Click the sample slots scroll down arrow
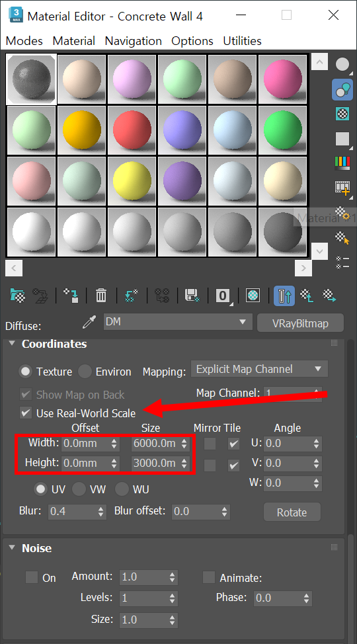357x644 pixels. pyautogui.click(x=319, y=250)
